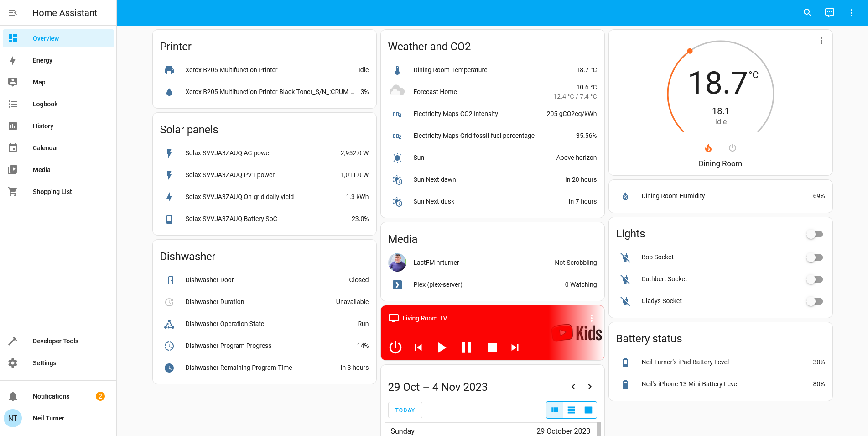The height and width of the screenshot is (436, 868).
Task: Toggle all Lights on
Action: pos(815,234)
